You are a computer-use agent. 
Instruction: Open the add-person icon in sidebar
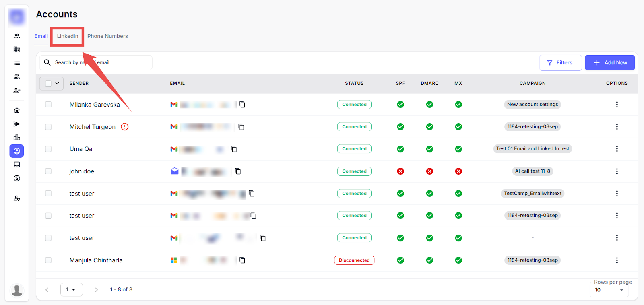tap(17, 91)
